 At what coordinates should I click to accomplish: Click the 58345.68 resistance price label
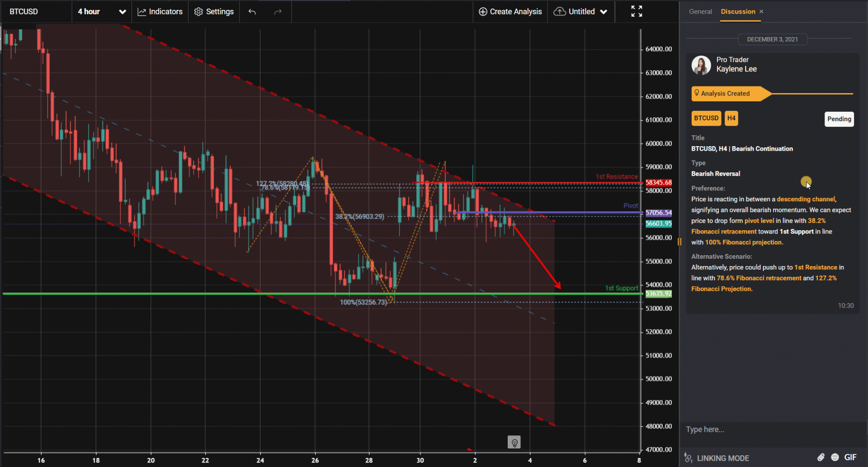[658, 182]
